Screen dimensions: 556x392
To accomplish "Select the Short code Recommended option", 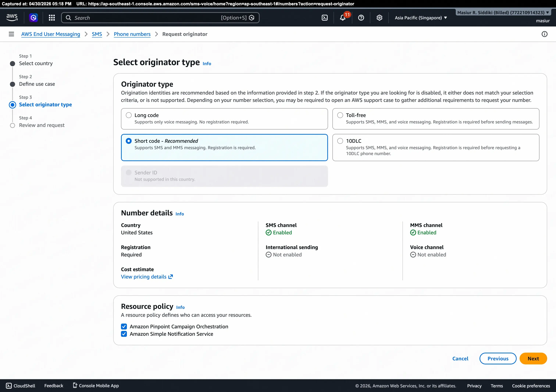I will (224, 148).
